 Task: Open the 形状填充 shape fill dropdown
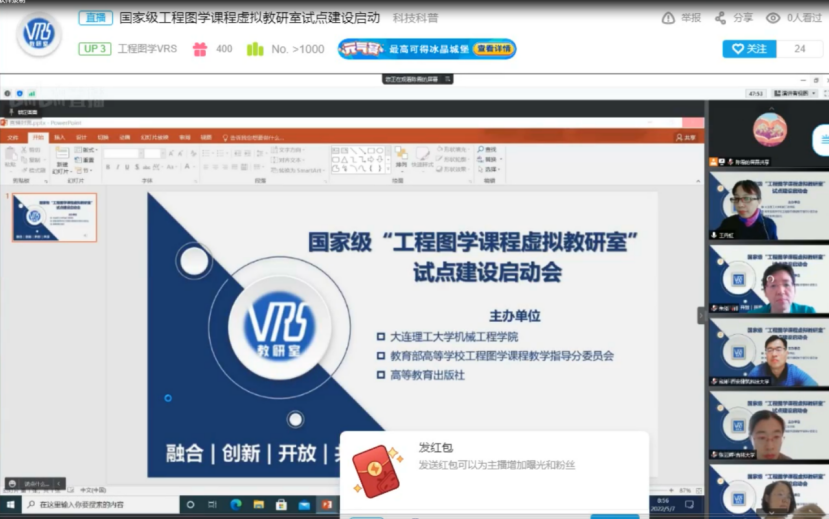[x=454, y=150]
